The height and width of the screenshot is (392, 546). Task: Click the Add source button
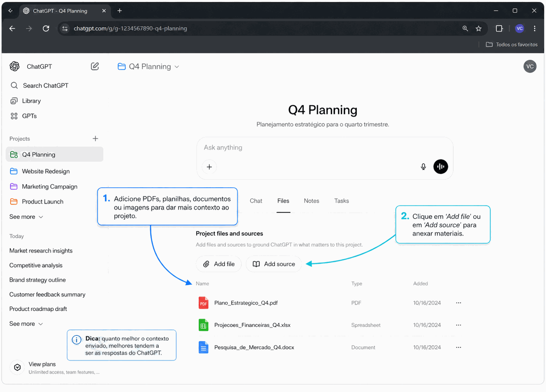(274, 264)
